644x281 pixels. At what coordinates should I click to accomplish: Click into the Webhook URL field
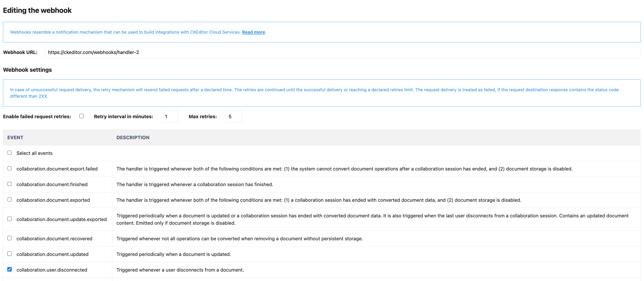pyautogui.click(x=342, y=52)
